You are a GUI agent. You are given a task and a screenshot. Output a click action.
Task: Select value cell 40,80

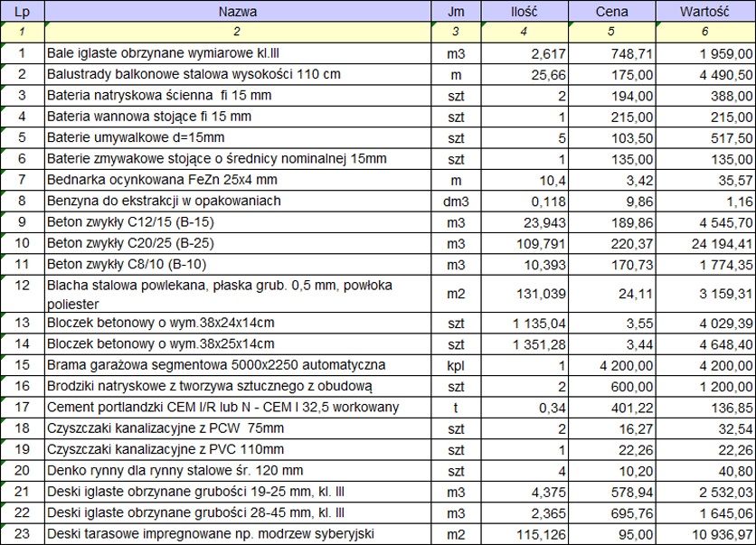(705, 471)
